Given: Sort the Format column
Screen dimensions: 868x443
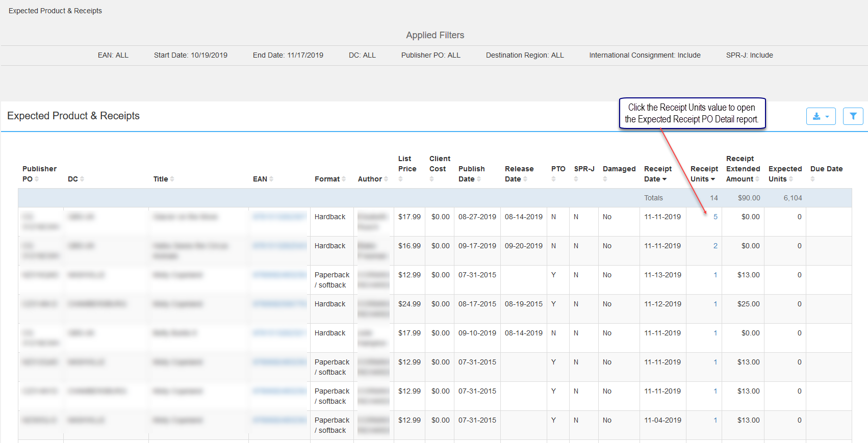Looking at the screenshot, I should pyautogui.click(x=344, y=179).
